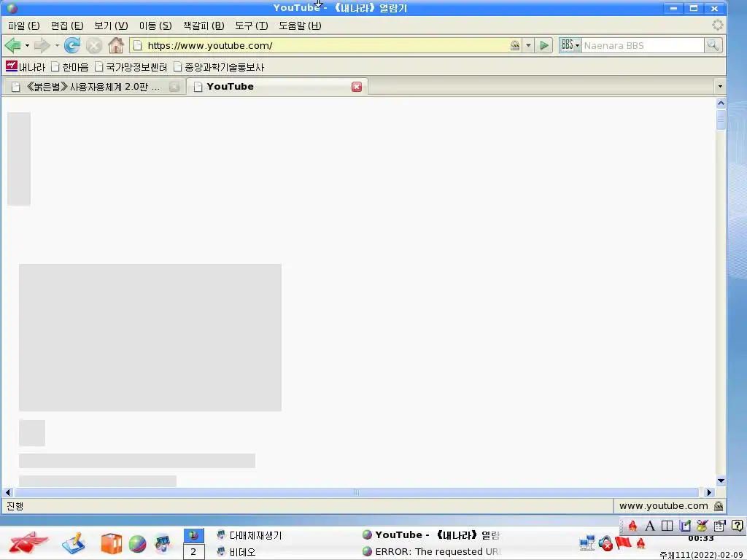
Task: Open the 책갈피 (B) bookmarks menu
Action: click(204, 26)
